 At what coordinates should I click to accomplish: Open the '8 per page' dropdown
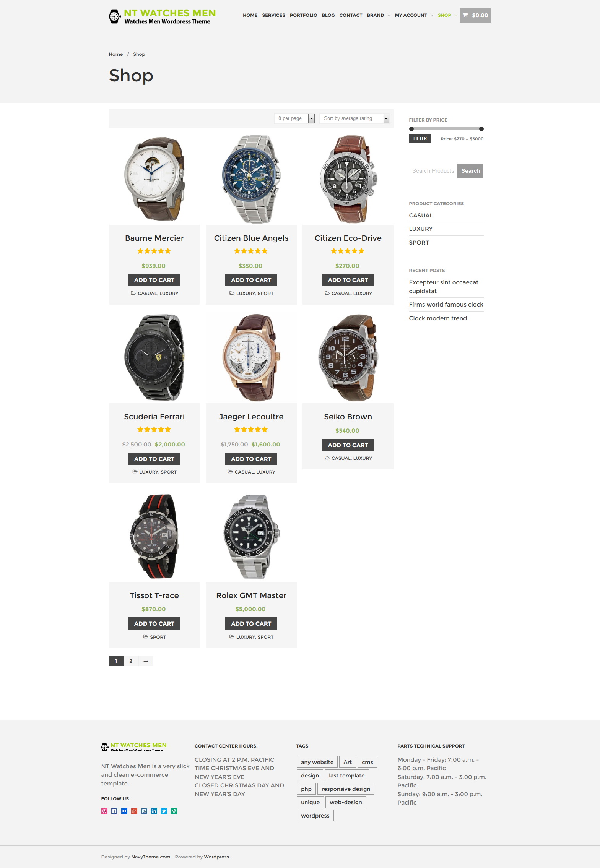[294, 118]
